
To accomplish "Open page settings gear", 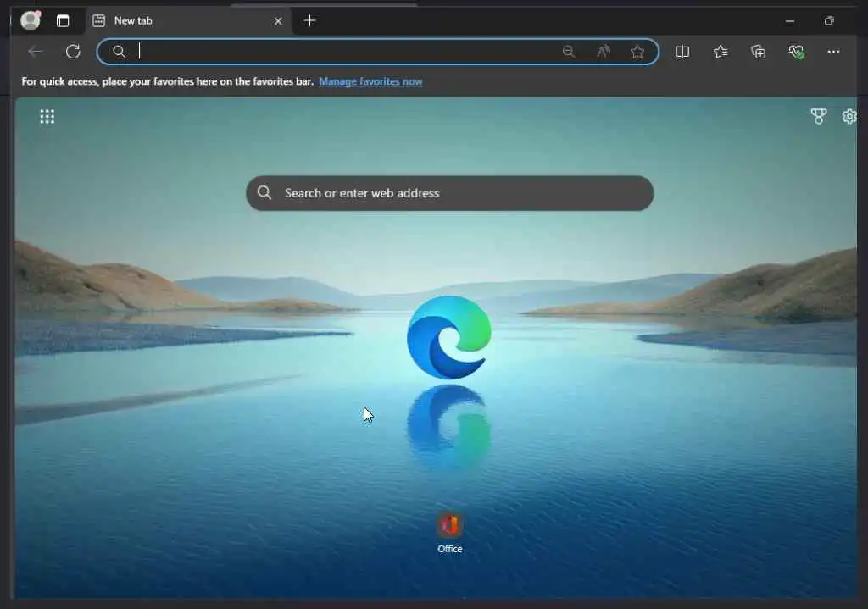I will [x=849, y=116].
